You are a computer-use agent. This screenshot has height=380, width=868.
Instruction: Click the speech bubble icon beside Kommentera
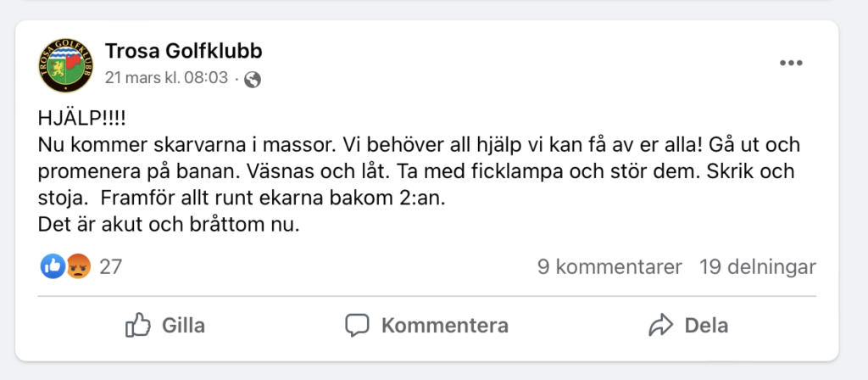pos(357,326)
